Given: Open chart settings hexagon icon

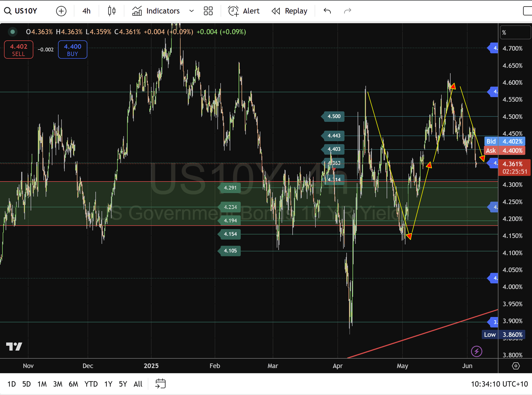Looking at the screenshot, I should [516, 366].
